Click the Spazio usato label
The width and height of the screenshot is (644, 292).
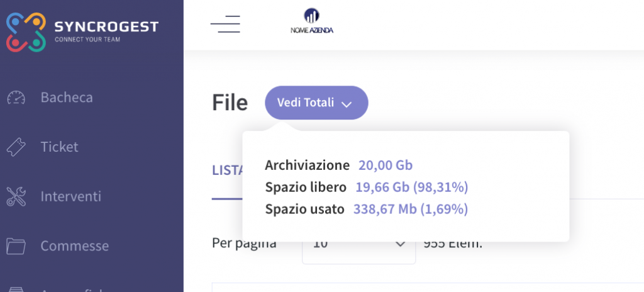[304, 210]
